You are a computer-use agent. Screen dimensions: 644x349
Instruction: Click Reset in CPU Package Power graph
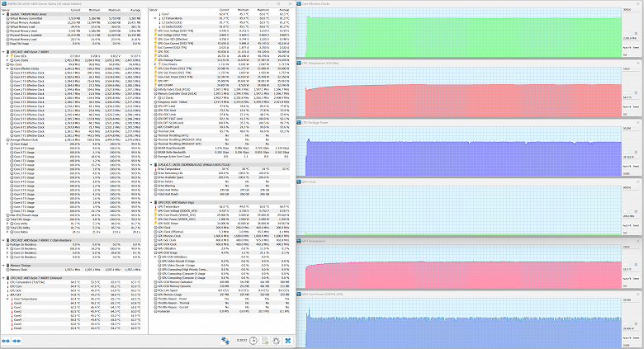click(636, 167)
